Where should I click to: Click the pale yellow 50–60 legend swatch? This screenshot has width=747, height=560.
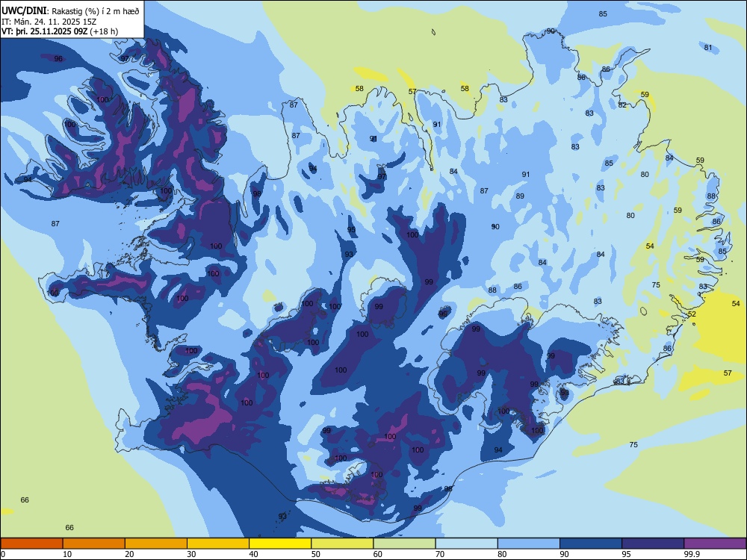pyautogui.click(x=342, y=544)
